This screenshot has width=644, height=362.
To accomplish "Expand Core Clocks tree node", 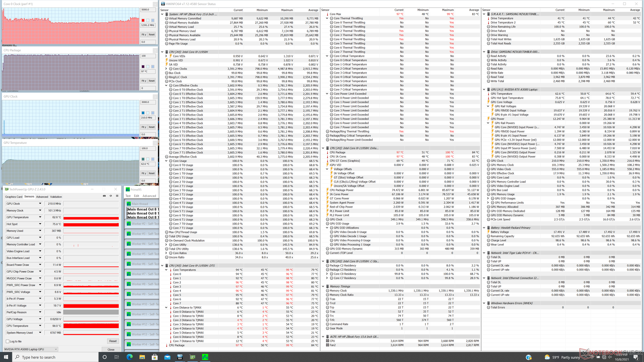I will click(166, 69).
